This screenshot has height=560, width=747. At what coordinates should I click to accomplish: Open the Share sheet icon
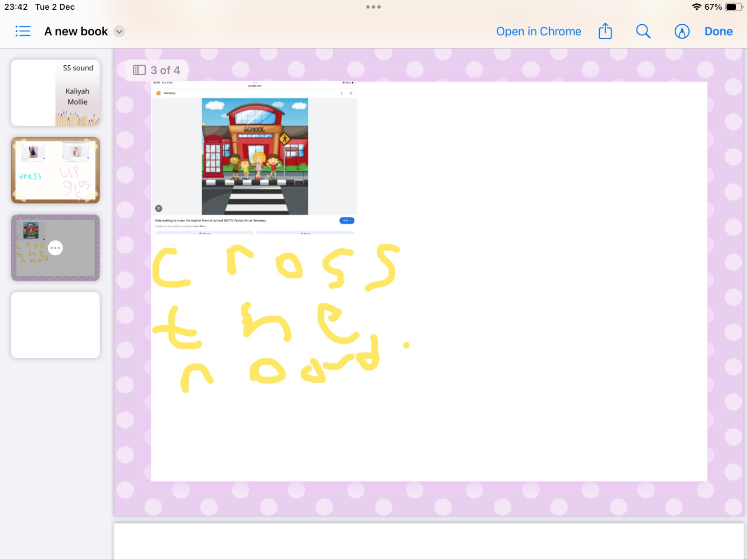tap(605, 31)
